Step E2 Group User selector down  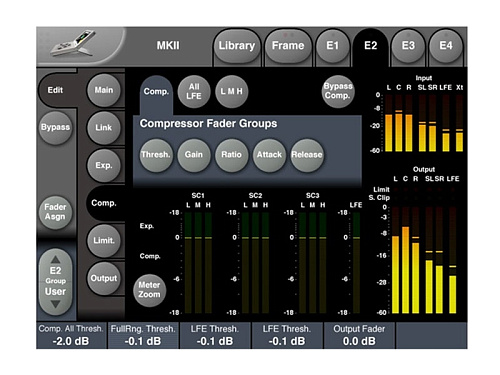tap(55, 304)
